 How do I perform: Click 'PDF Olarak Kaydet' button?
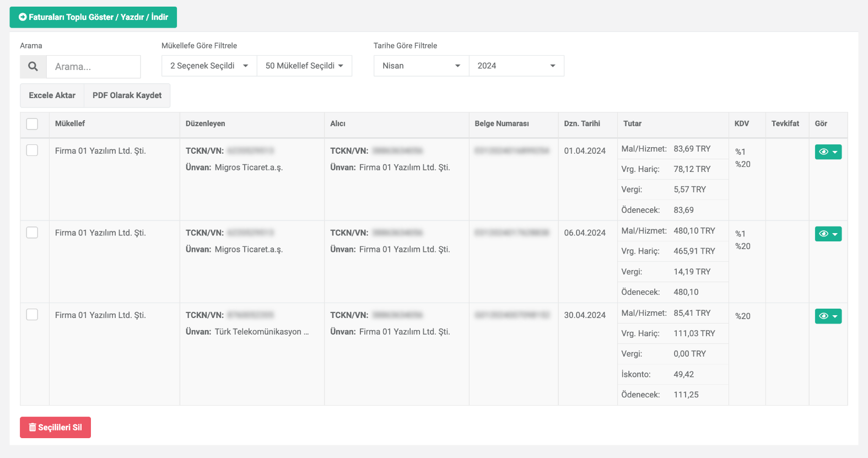pyautogui.click(x=127, y=95)
